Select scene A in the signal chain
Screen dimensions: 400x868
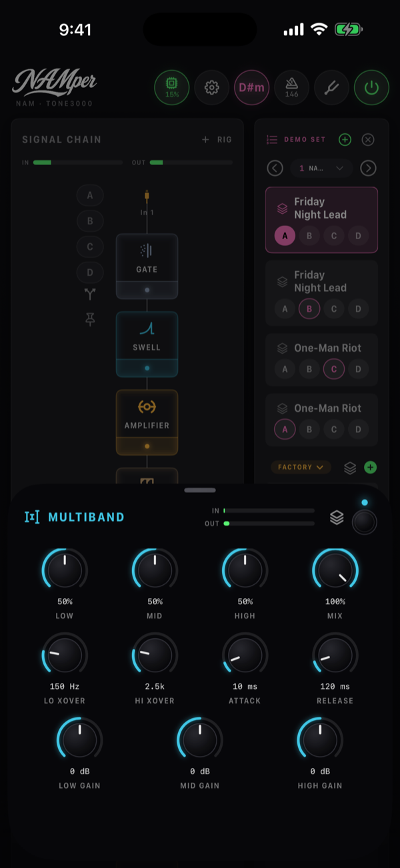(x=90, y=196)
